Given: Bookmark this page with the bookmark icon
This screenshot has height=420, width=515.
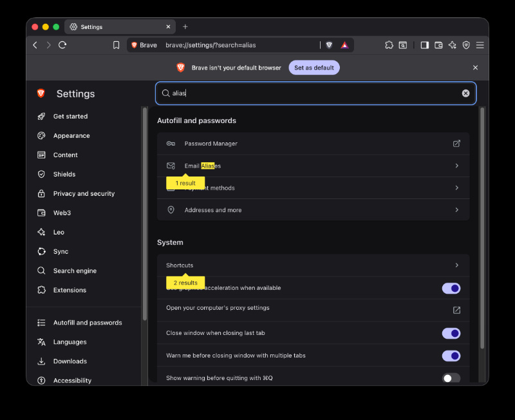Looking at the screenshot, I should coord(117,45).
